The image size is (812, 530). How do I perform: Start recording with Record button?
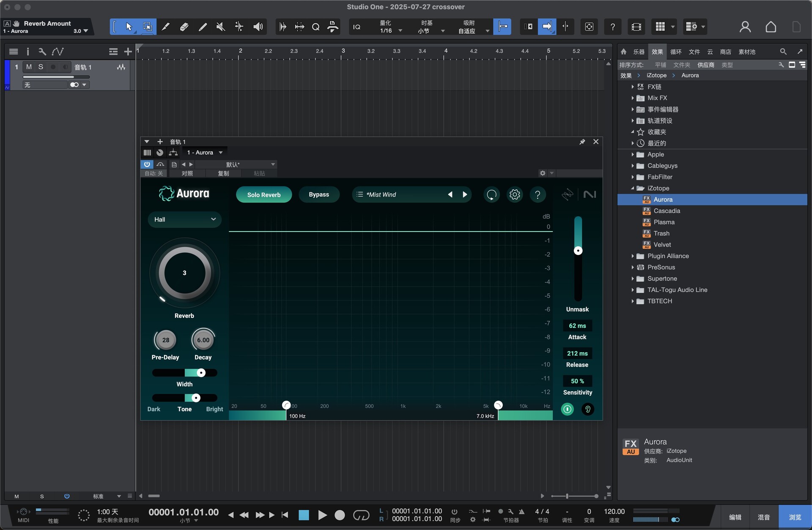340,515
